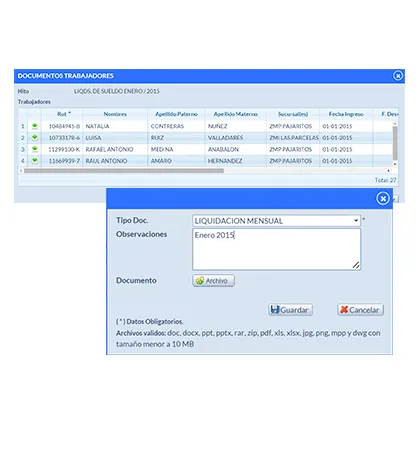Click into the Observaciones text area
The height and width of the screenshot is (450, 420).
(276, 249)
